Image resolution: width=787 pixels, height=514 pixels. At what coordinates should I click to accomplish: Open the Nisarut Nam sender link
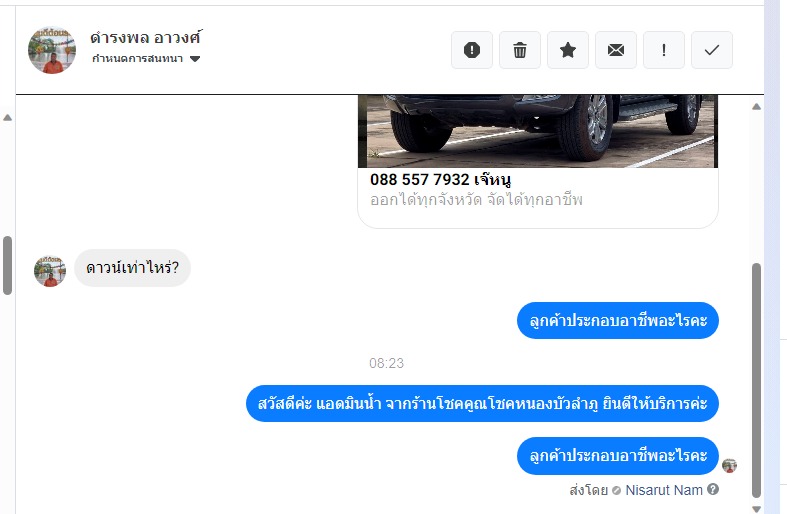click(x=664, y=490)
